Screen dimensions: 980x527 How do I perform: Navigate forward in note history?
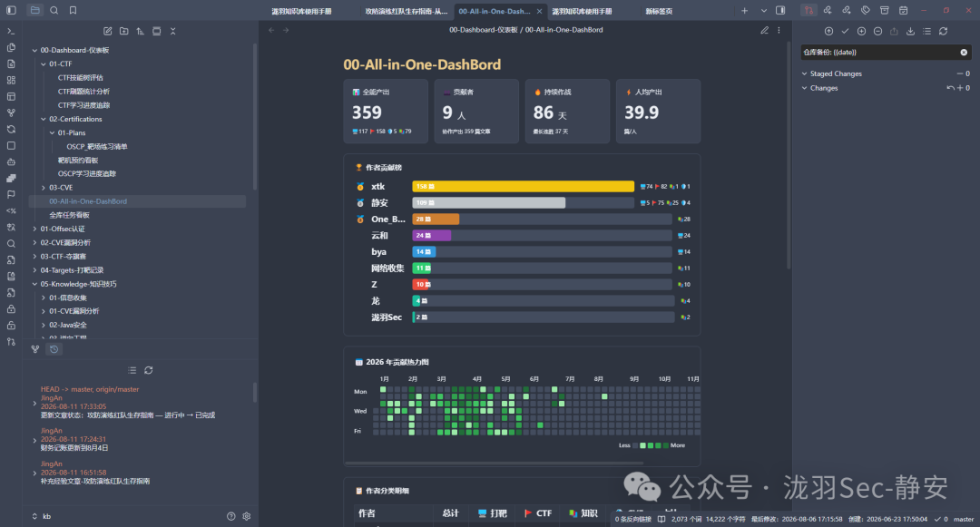[286, 30]
